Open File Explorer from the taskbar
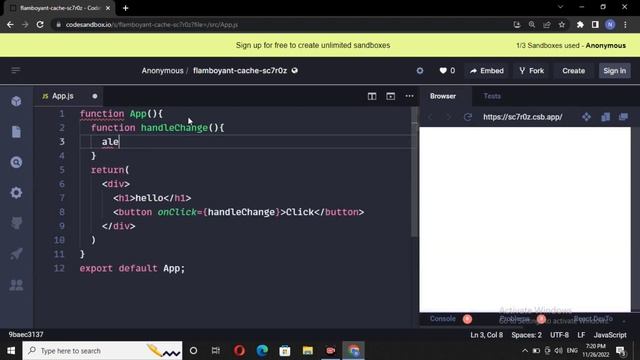Screen dimensions: 640x360 pyautogui.click(x=308, y=351)
